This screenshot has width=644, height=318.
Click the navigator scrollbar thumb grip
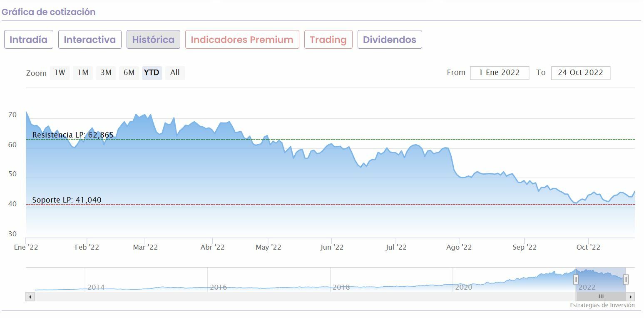coord(601,297)
